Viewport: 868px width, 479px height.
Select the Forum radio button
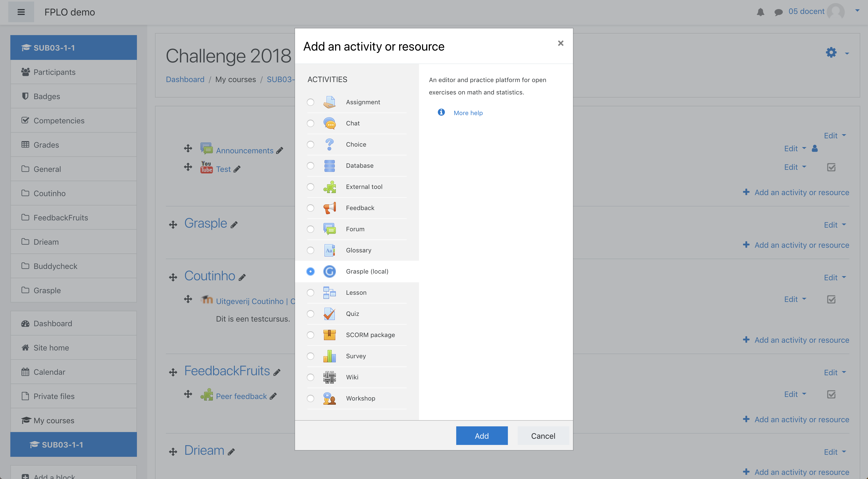coord(310,229)
